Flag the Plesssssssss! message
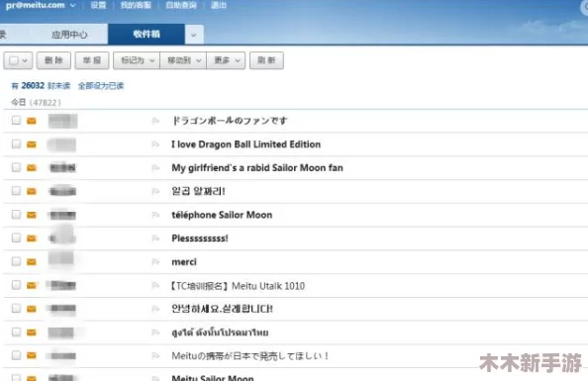Screen dimensions: 588x381 pos(155,238)
